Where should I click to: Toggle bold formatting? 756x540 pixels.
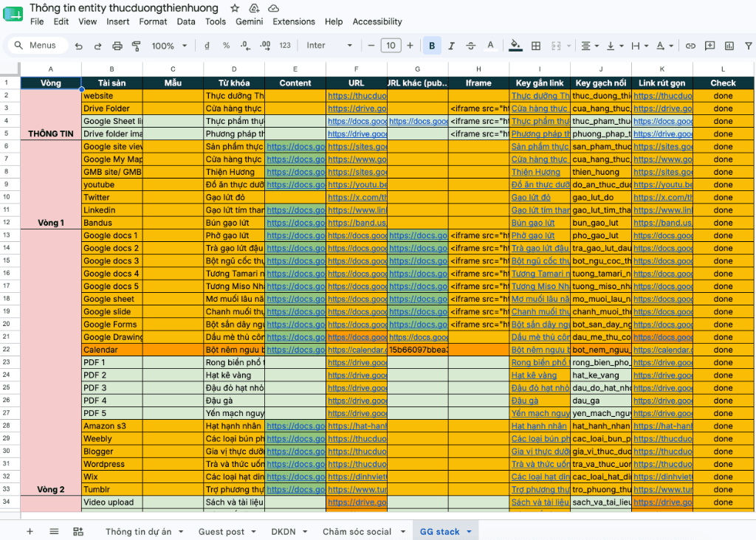click(432, 45)
